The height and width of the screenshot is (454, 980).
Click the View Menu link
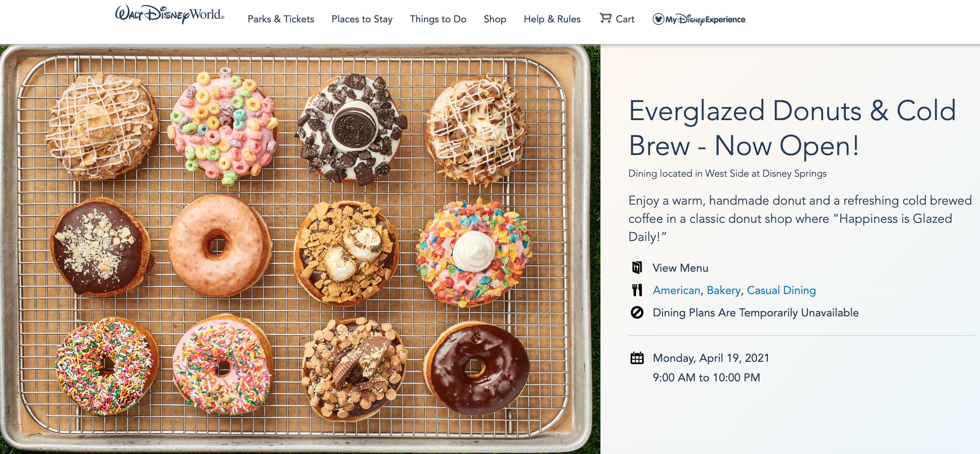[x=680, y=268]
